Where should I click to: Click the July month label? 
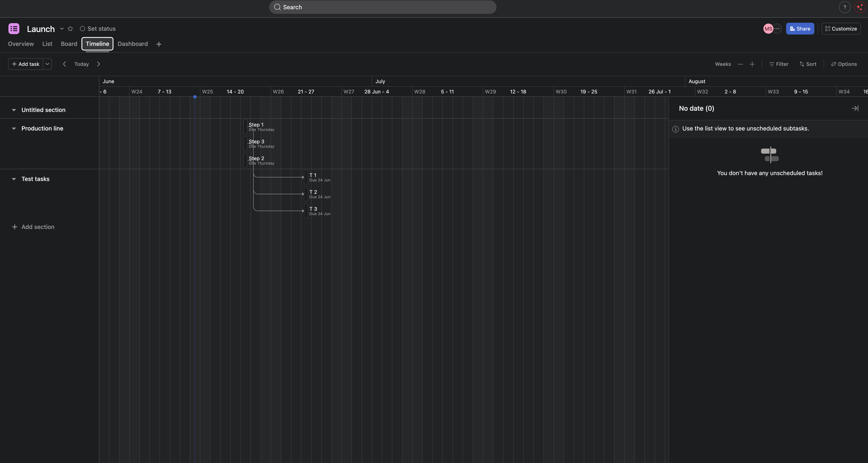[x=380, y=81]
